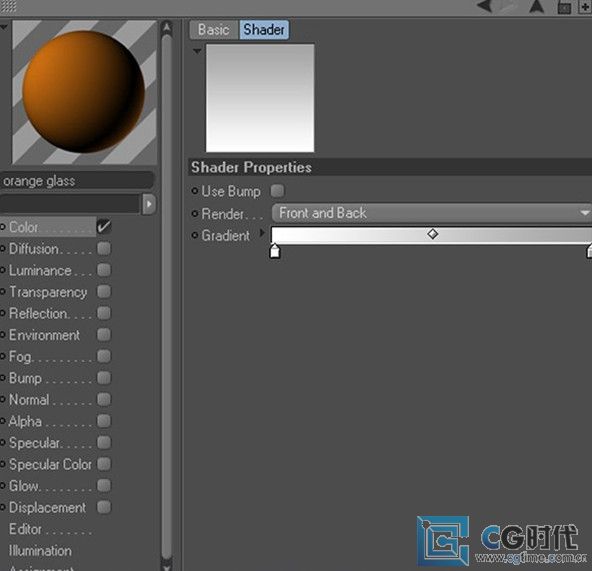Select the Displacement channel label

coord(48,508)
